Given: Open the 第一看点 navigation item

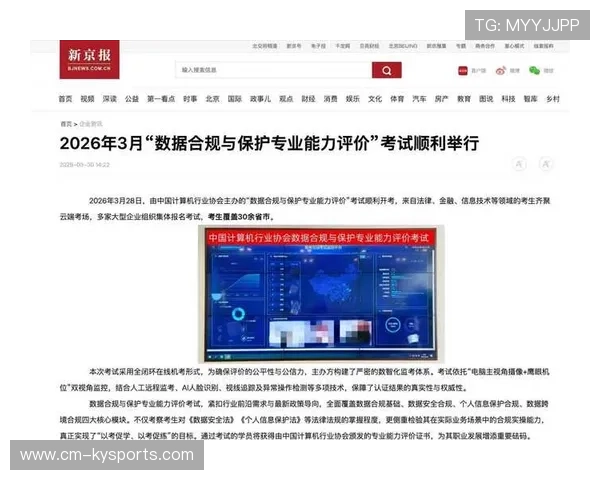Looking at the screenshot, I should (x=161, y=99).
